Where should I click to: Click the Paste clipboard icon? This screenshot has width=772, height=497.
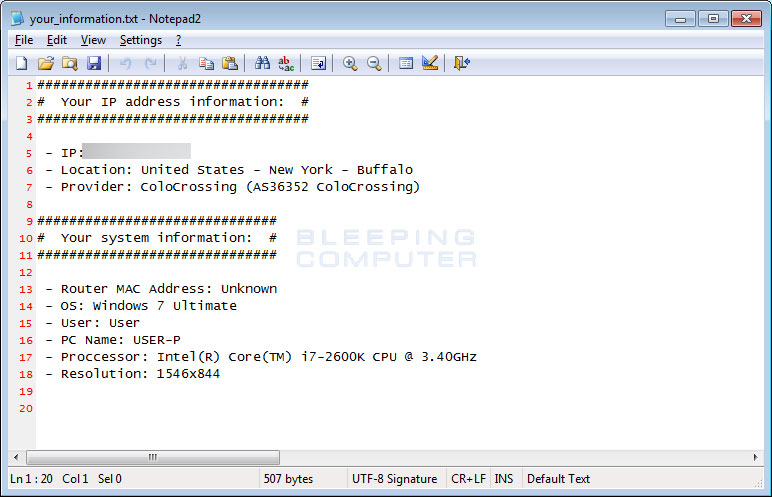230,63
